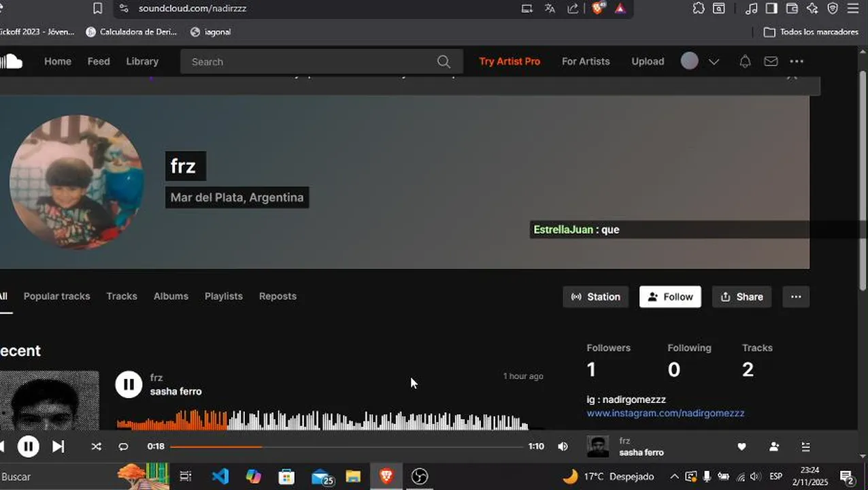This screenshot has height=490, width=868.
Task: Toggle shuffle in the player bar
Action: click(96, 446)
